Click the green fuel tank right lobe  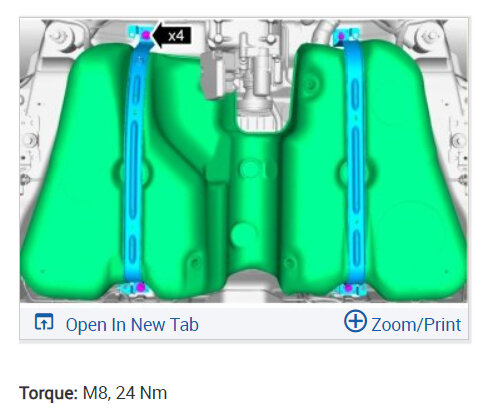[x=413, y=173]
